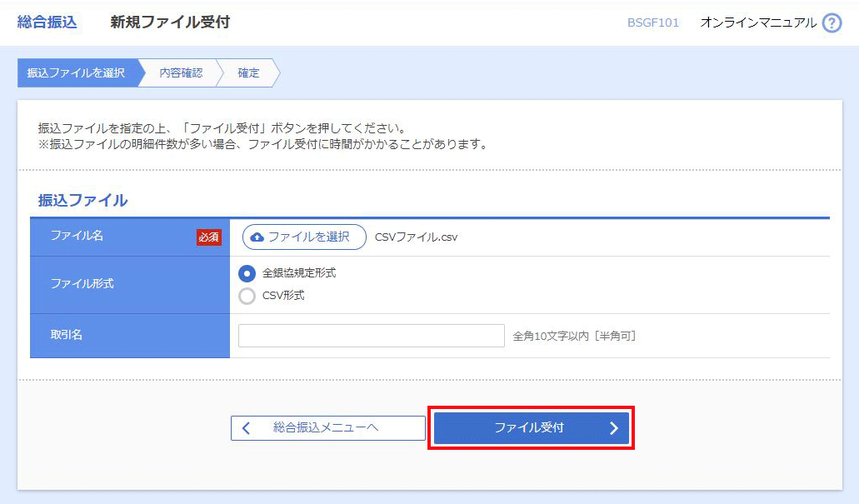Click the 振込ファイルを選択 step tab
Viewport: 859px width, 504px height.
tap(76, 73)
